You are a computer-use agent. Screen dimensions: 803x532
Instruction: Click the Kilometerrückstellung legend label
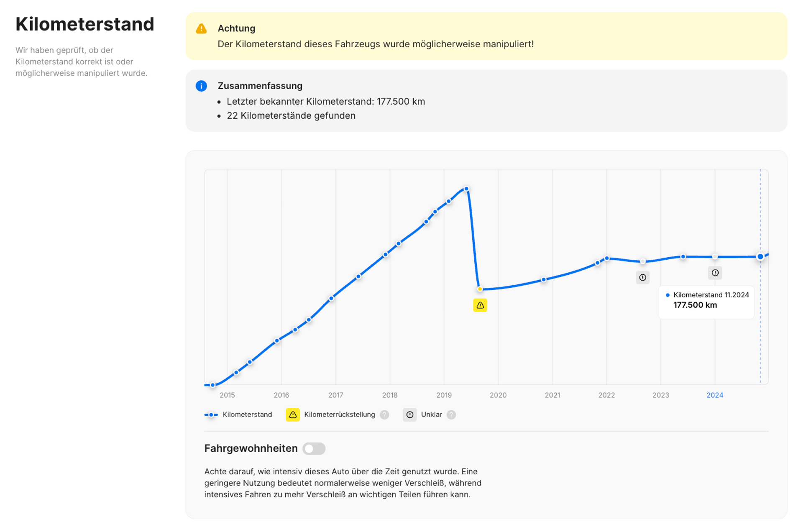340,414
